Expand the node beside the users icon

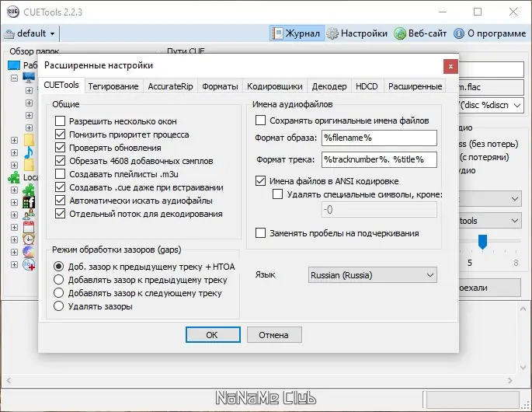click(x=14, y=215)
